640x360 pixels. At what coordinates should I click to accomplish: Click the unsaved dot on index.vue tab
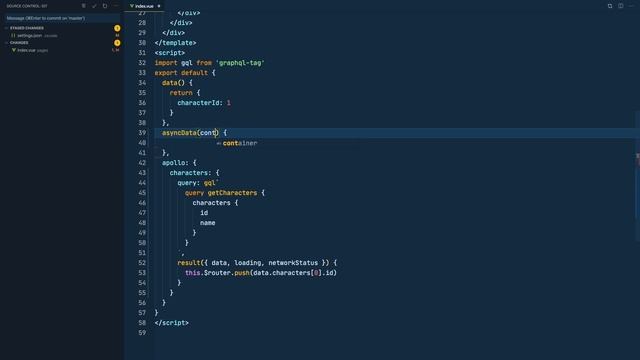(x=159, y=6)
